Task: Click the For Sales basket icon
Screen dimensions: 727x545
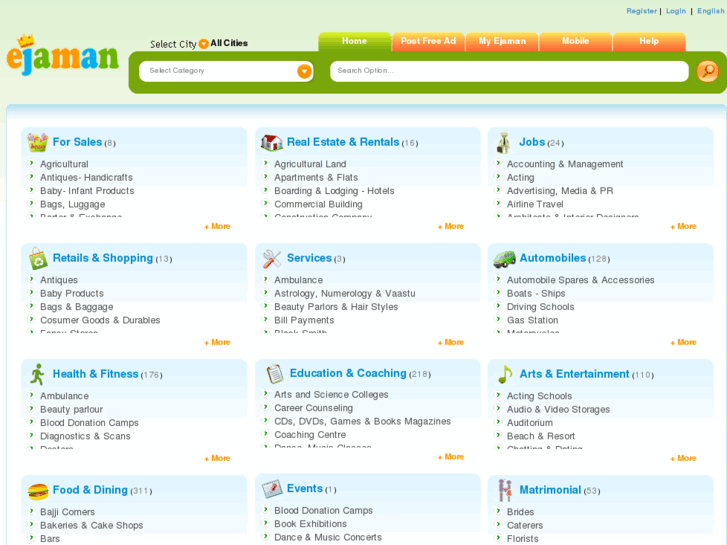Action: pos(38,142)
